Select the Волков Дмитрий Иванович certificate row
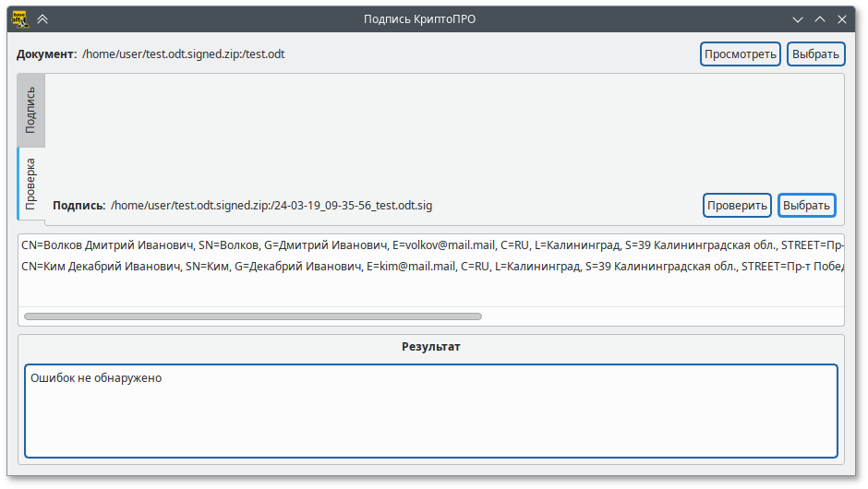The height and width of the screenshot is (489, 868). (369, 246)
